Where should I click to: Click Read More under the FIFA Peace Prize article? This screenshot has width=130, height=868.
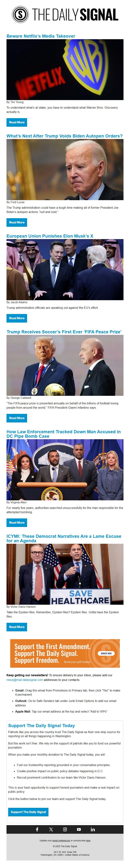coord(17,418)
